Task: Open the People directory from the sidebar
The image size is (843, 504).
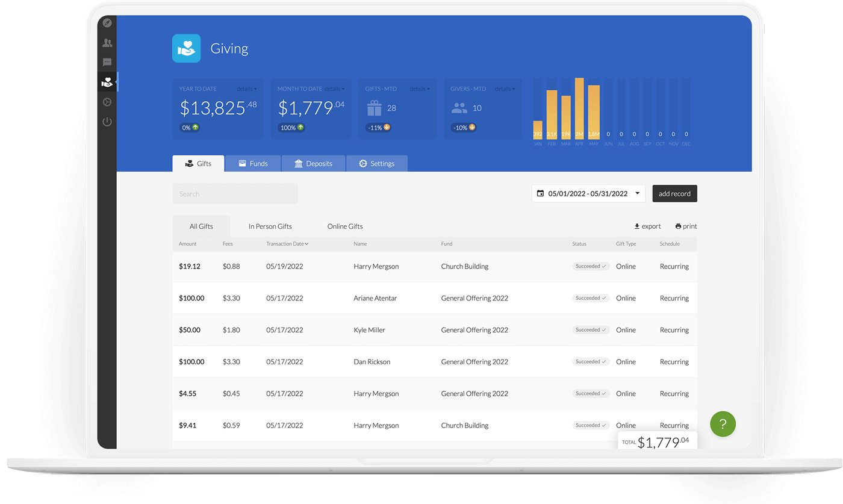Action: (x=107, y=42)
